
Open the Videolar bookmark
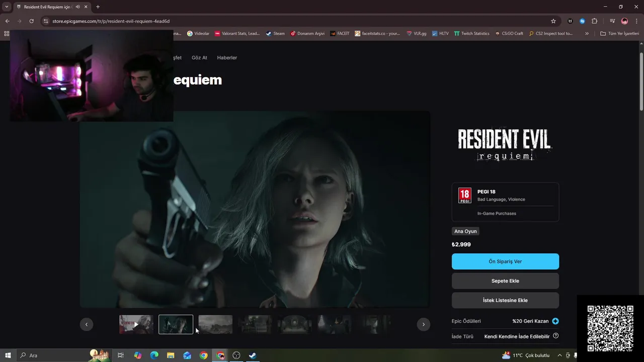pyautogui.click(x=198, y=34)
